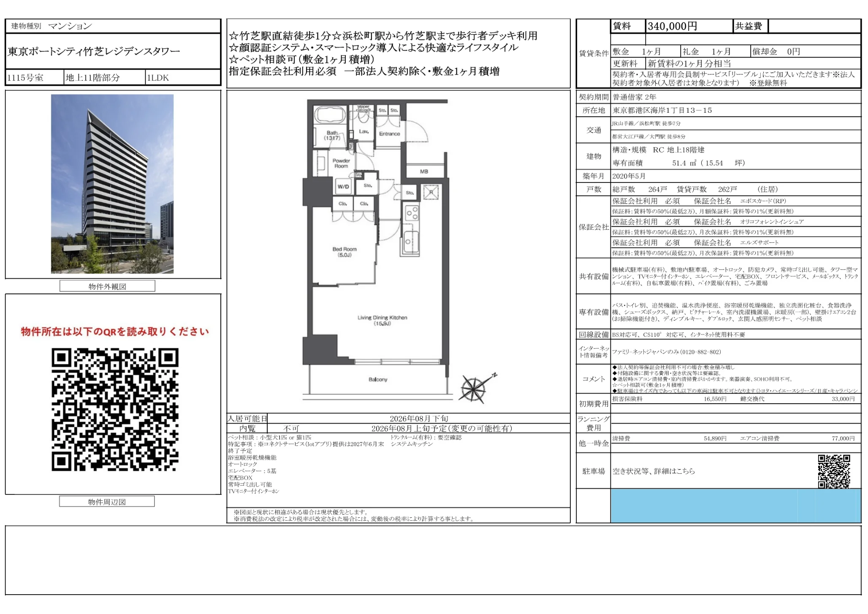
Task: Click the 物件外観図 caption box
Action: pyautogui.click(x=107, y=286)
